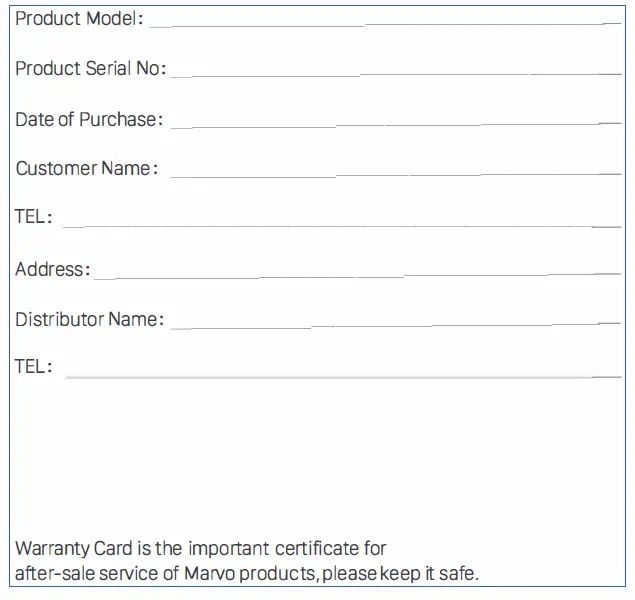
Task: Select the "Address:" label text
Action: click(53, 270)
